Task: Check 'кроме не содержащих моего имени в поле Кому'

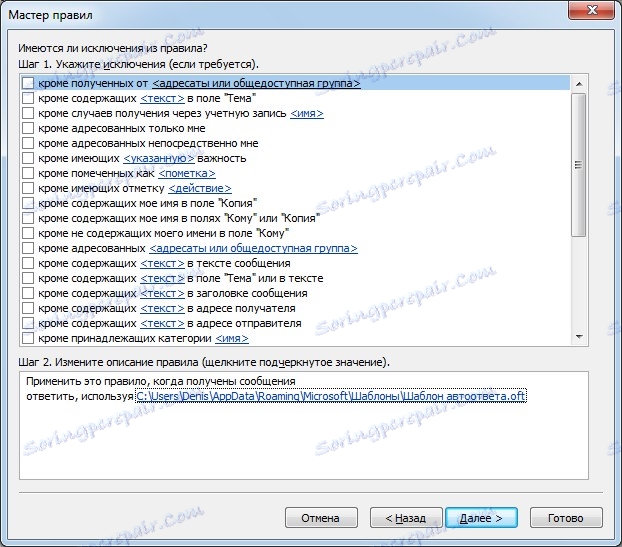Action: 28,233
